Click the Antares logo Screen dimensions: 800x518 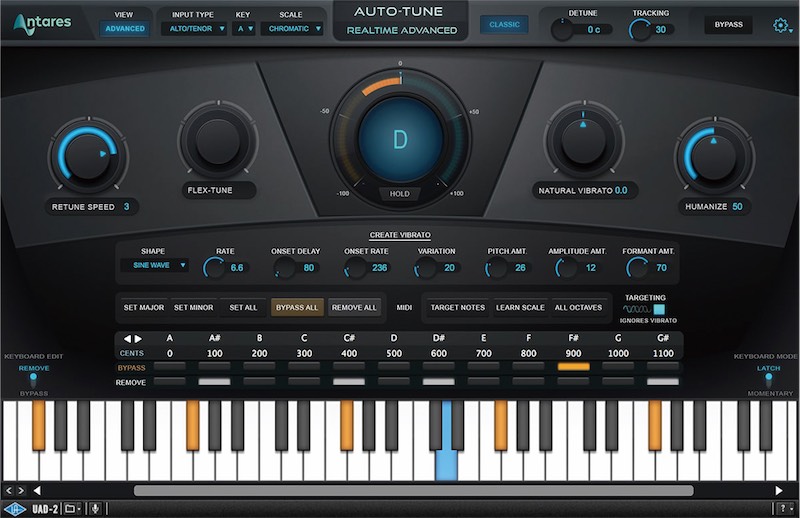[42, 23]
